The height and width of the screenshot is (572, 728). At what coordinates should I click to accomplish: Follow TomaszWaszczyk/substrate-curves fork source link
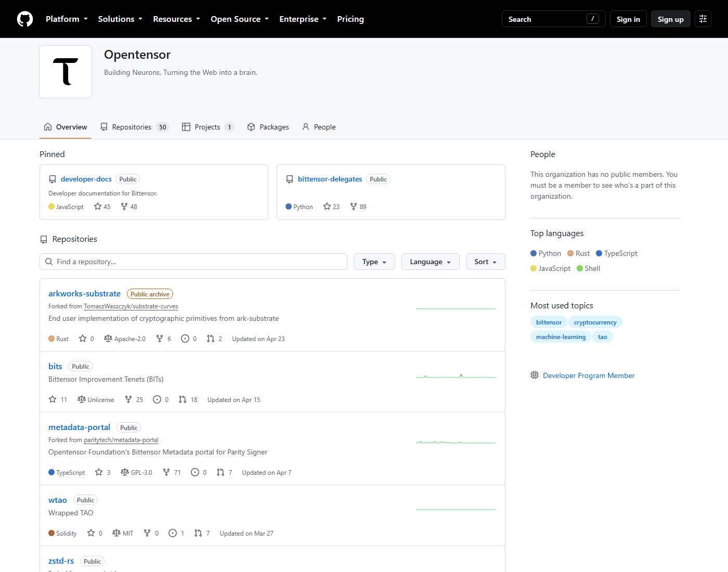(x=131, y=306)
